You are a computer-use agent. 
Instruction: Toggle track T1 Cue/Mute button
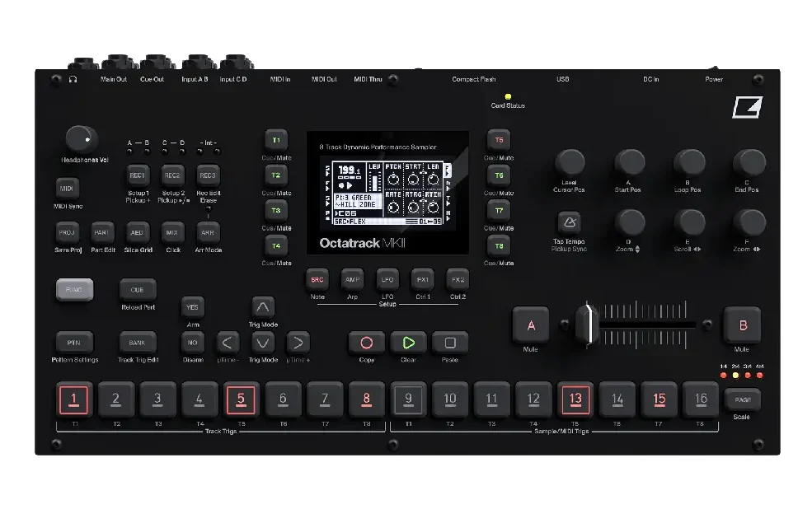pos(276,140)
